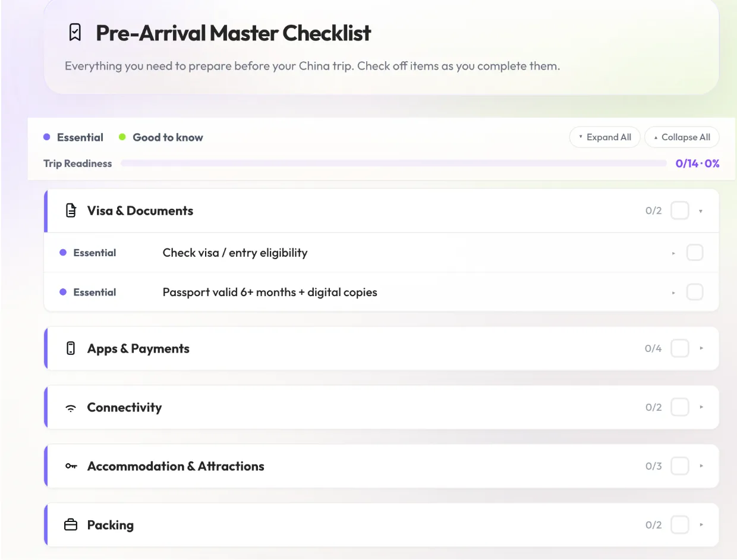This screenshot has width=737, height=560.
Task: Collapse the Visa & Documents section arrow
Action: [x=701, y=211]
